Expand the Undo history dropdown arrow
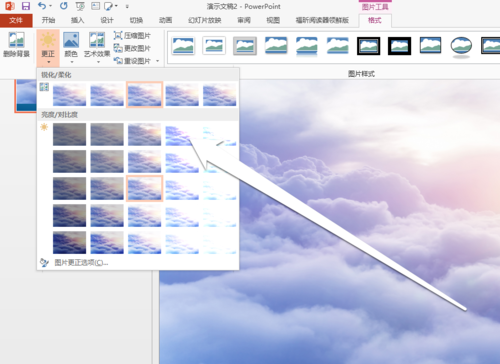The height and width of the screenshot is (364, 500). (51, 6)
